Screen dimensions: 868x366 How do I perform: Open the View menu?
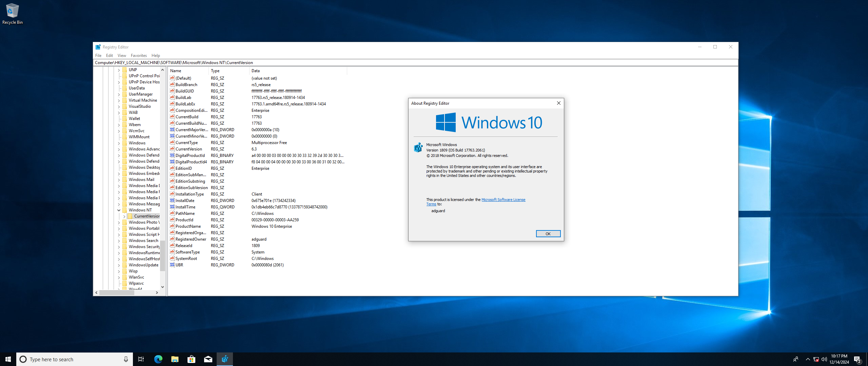click(x=122, y=56)
